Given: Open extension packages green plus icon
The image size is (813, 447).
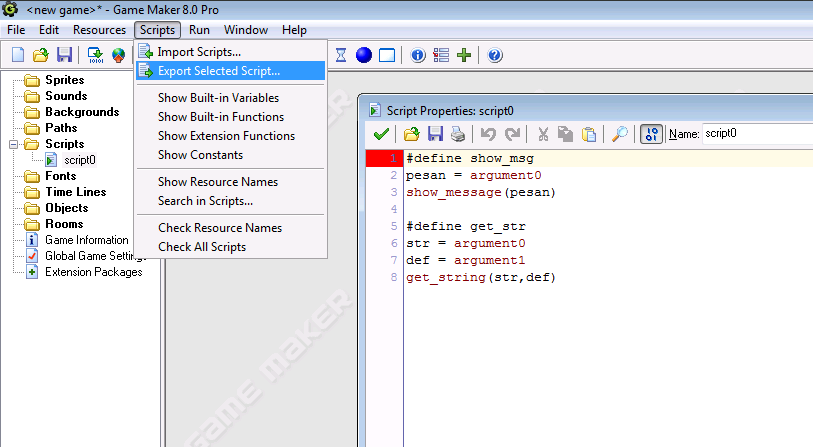Looking at the screenshot, I should pos(464,55).
